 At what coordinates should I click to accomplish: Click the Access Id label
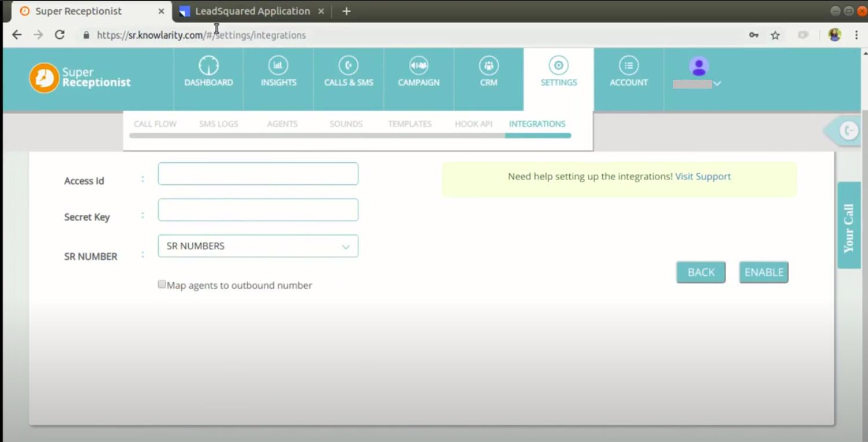84,181
